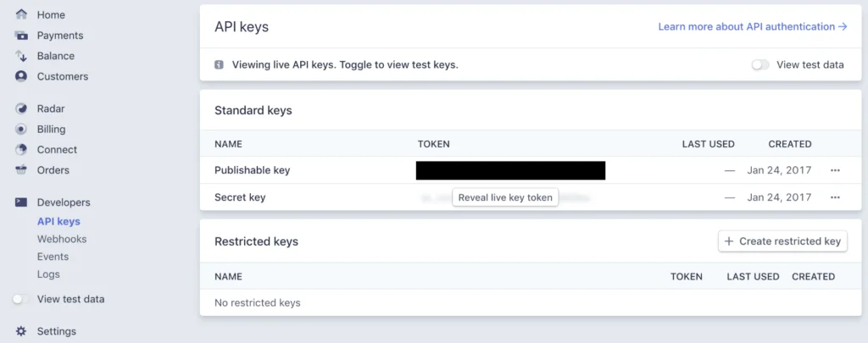Viewport: 868px width, 343px height.
Task: Click the Home icon in sidebar
Action: point(21,14)
